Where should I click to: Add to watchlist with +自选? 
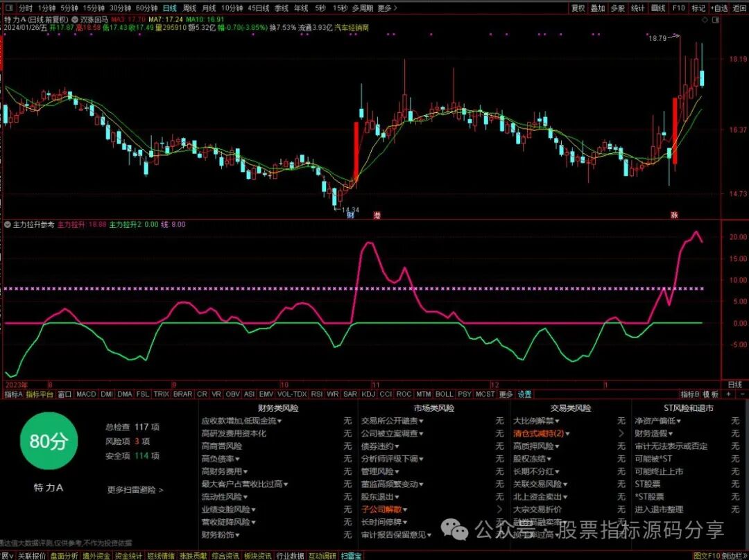click(x=719, y=8)
